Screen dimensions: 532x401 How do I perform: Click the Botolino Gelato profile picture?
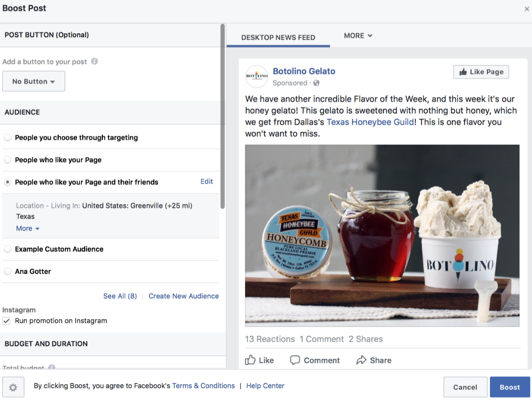[x=256, y=77]
